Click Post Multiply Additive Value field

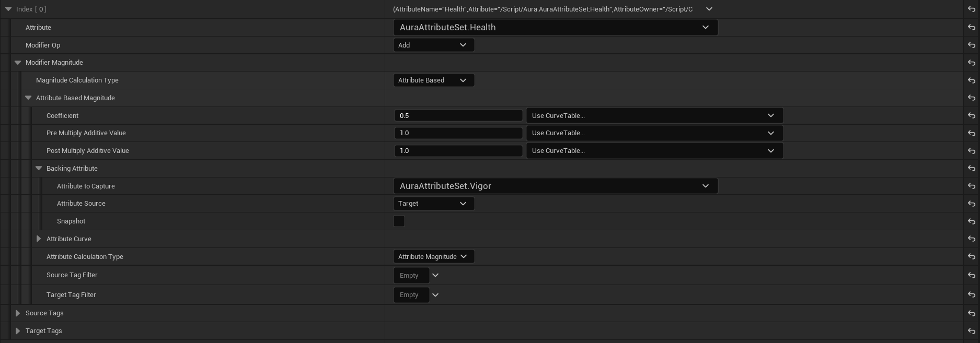(458, 151)
